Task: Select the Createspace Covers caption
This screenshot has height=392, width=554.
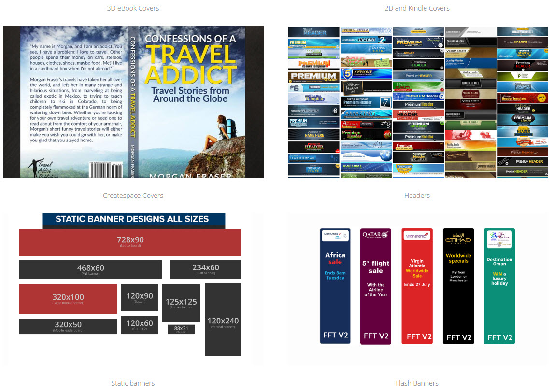Action: click(133, 196)
